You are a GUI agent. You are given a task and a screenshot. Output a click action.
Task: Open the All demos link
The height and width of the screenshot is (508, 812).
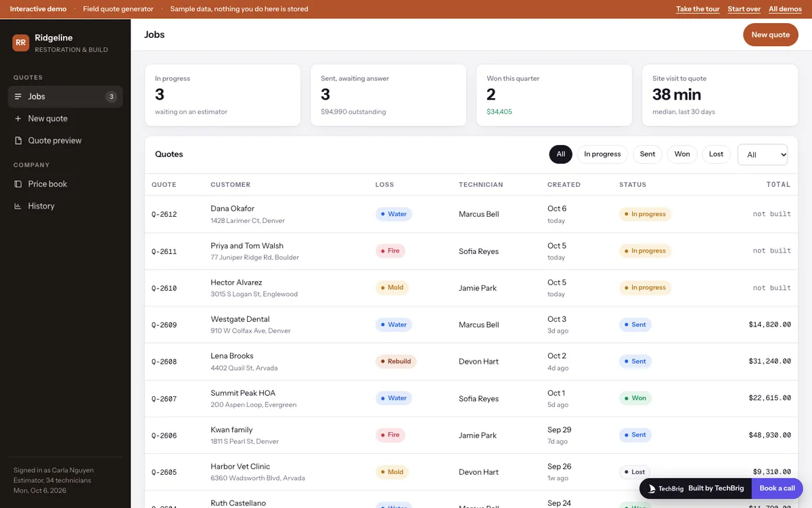tap(785, 9)
